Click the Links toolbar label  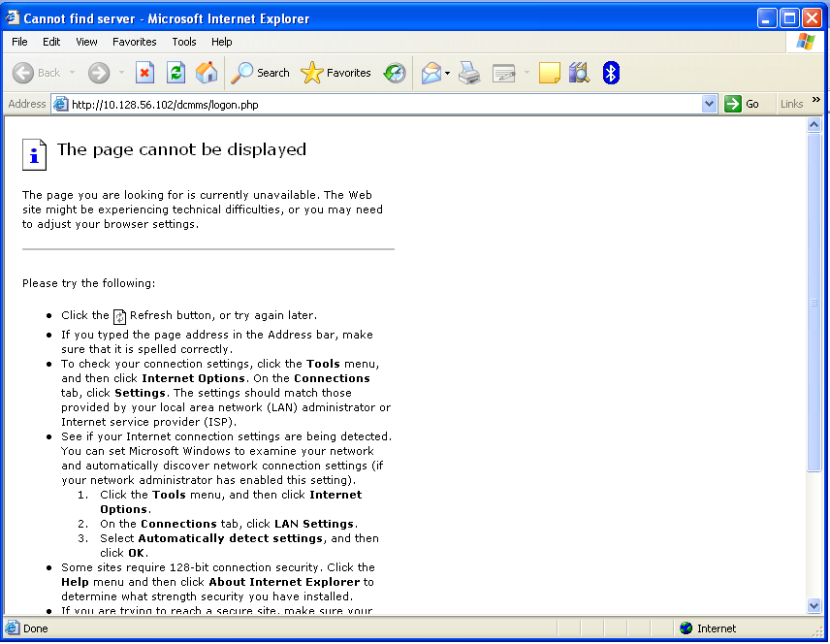[x=791, y=104]
